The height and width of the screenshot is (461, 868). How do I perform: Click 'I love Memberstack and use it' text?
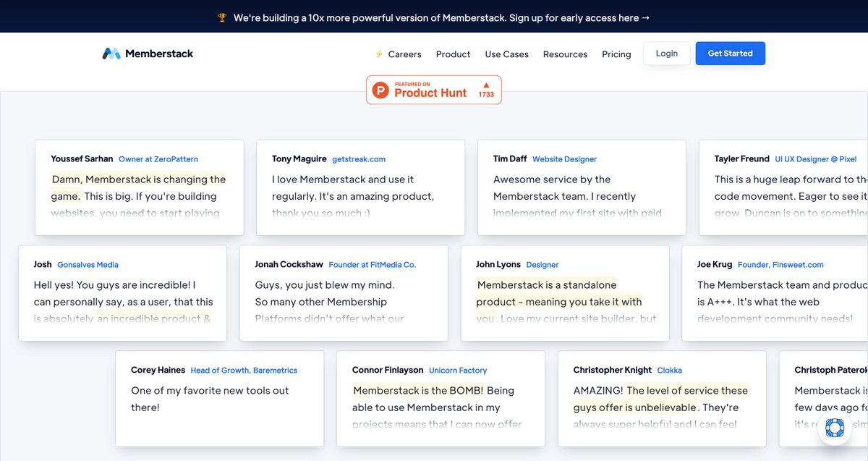tap(343, 179)
